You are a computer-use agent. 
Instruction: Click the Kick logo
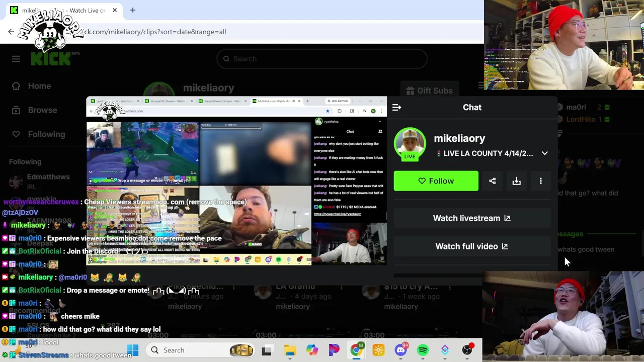coord(50,59)
